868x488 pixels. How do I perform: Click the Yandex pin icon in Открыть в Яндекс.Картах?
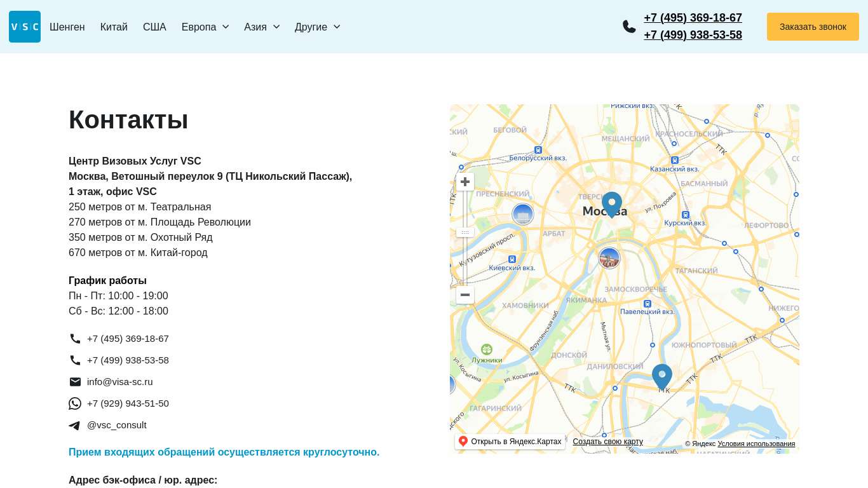463,441
